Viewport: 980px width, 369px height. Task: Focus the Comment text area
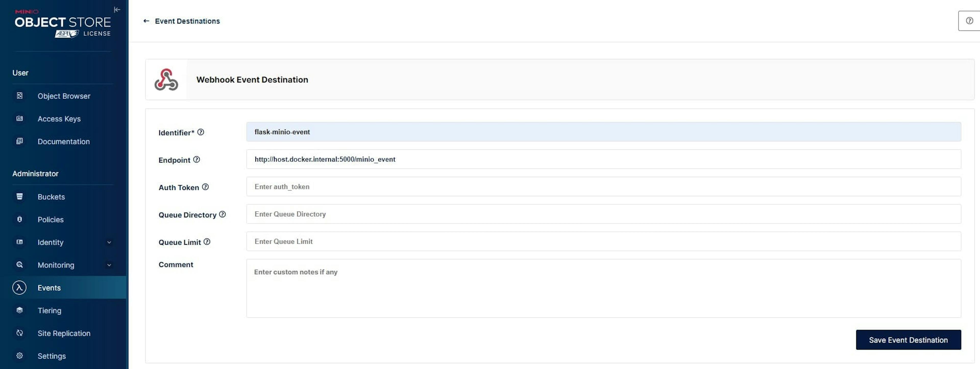[x=604, y=289]
